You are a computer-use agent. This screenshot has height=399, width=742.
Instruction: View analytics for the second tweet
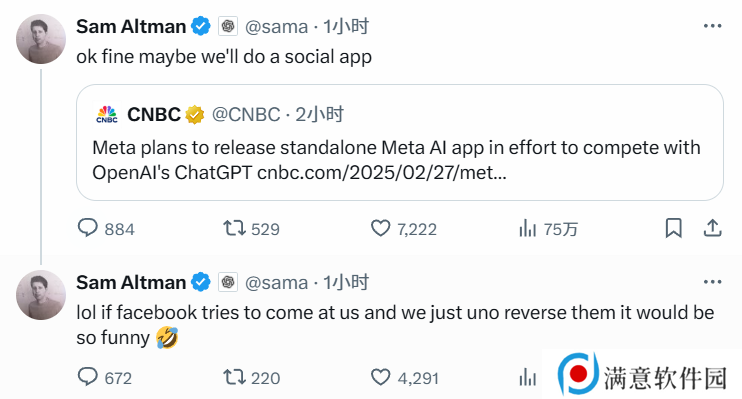coord(527,378)
